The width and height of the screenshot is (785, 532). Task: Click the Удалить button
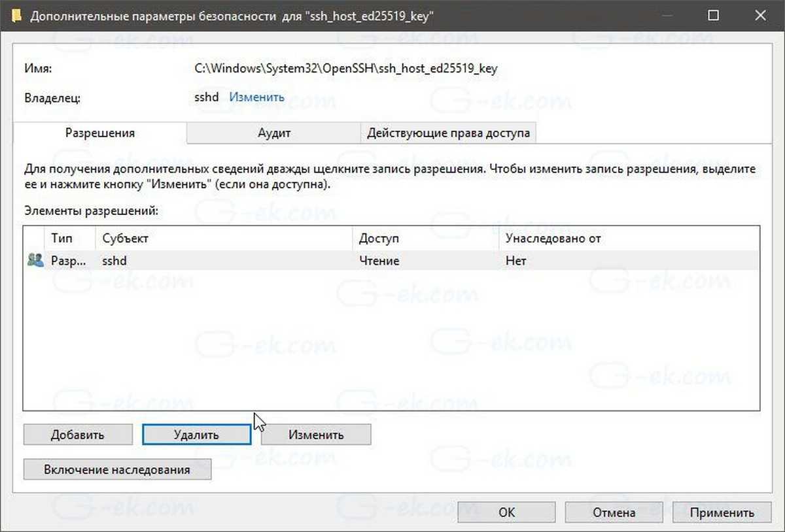(196, 435)
